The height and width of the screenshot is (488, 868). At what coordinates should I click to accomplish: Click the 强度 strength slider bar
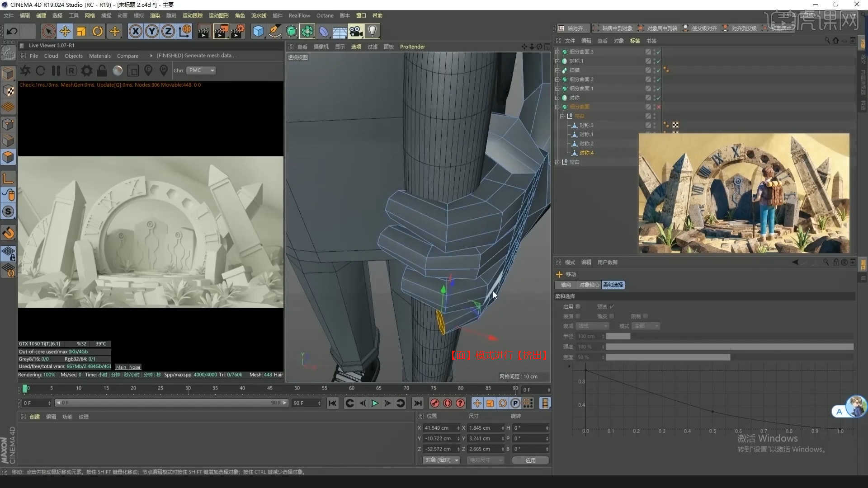tap(729, 347)
